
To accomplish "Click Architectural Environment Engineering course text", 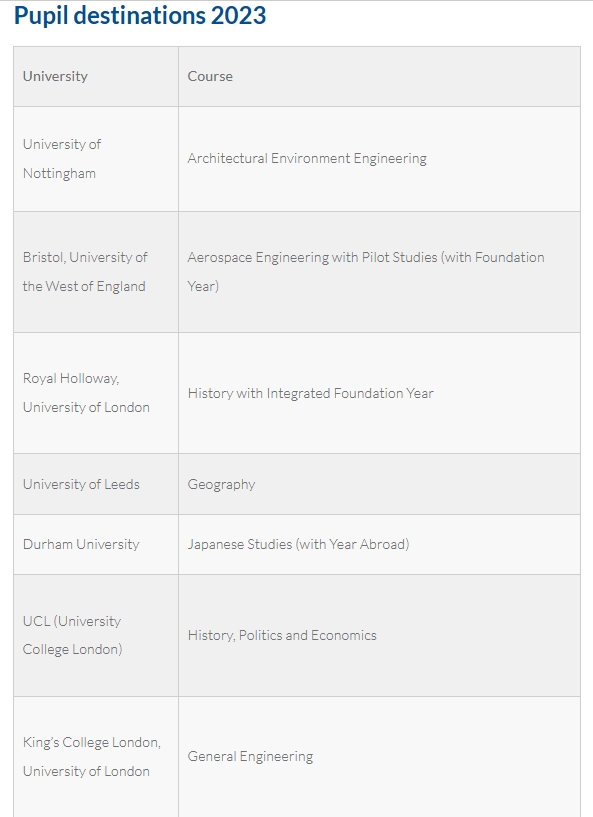I will (307, 158).
